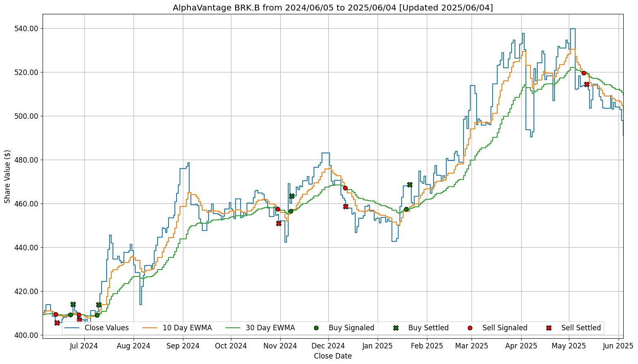Select the 'Buy Settled' legend label
This screenshot has width=638, height=364.
(429, 328)
